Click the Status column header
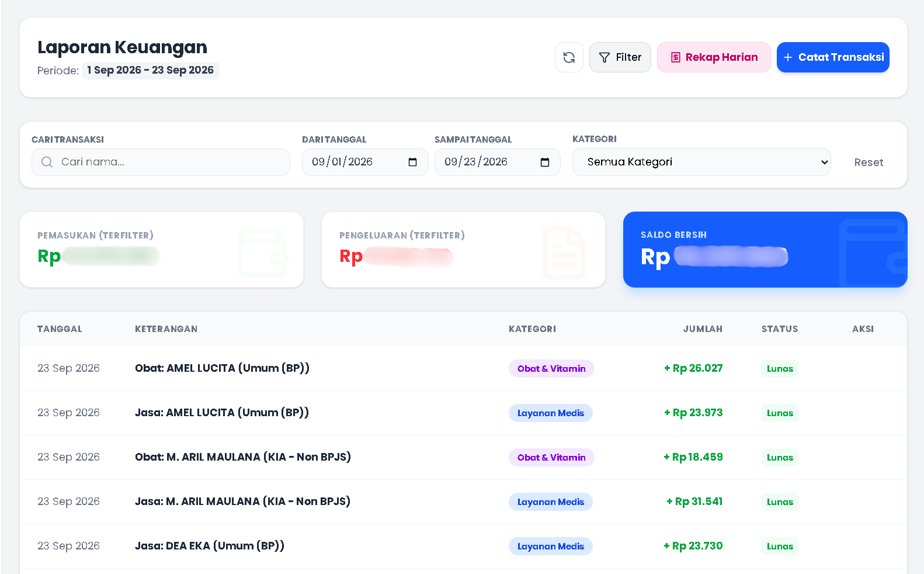Screen dimensions: 924x574 (x=779, y=329)
